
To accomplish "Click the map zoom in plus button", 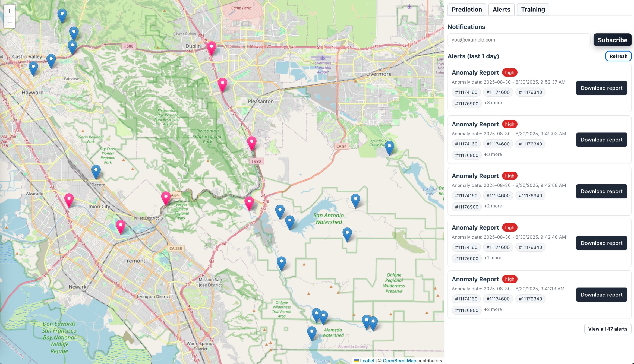I will pos(10,11).
